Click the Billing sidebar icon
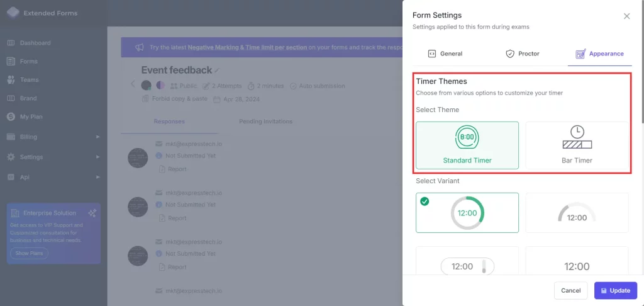Viewport: 644px width, 306px height. pyautogui.click(x=11, y=137)
